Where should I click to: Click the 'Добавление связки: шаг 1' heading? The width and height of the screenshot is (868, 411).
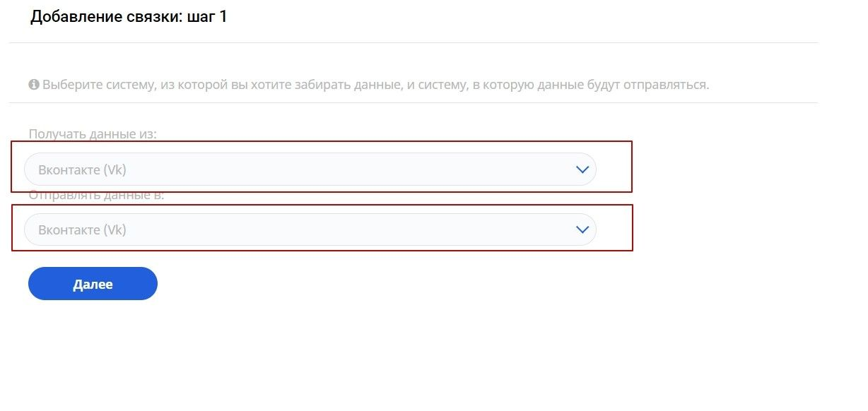point(128,17)
